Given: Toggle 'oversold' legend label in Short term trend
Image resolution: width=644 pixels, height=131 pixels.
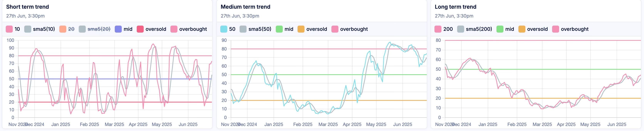Looking at the screenshot, I should coord(156,29).
